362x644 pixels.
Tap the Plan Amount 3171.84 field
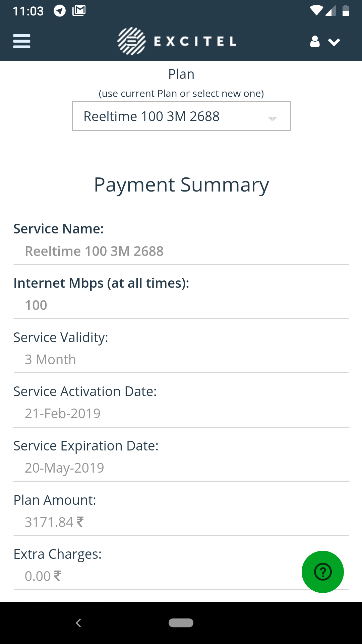54,522
